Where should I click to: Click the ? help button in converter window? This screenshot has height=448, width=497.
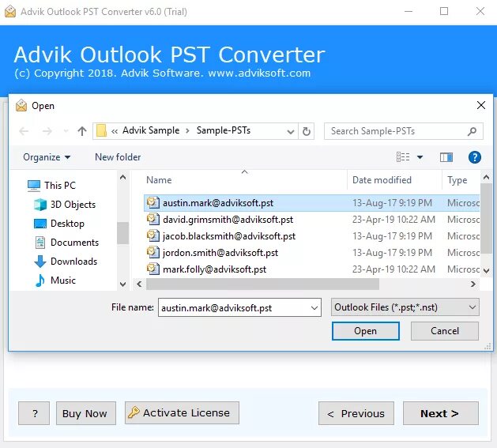(34, 413)
